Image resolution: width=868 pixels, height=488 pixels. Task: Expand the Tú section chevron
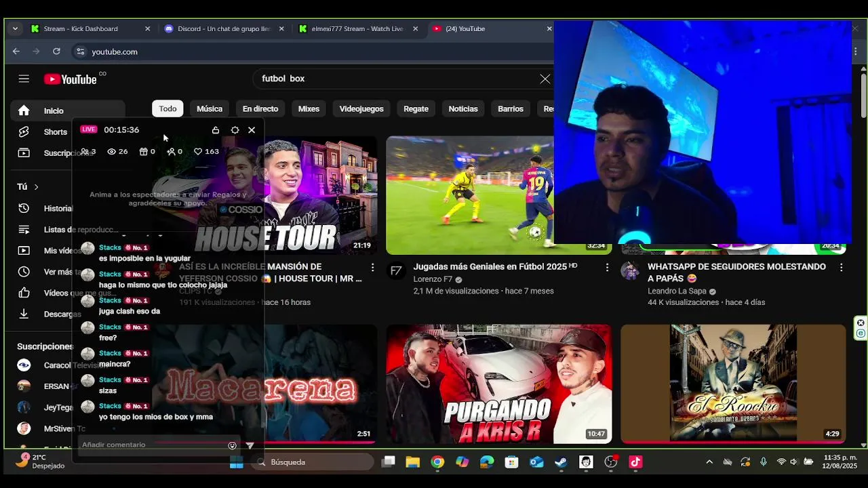tap(37, 186)
